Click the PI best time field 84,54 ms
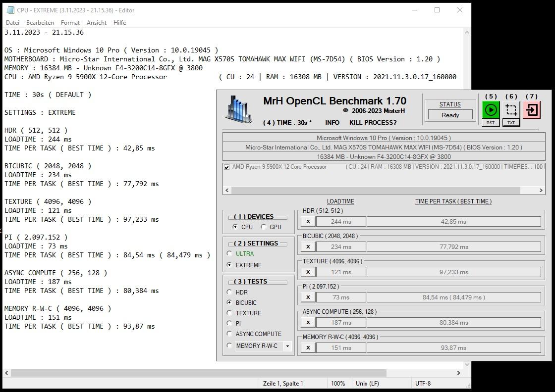Screen dimensions: 555x392 [x=454, y=297]
